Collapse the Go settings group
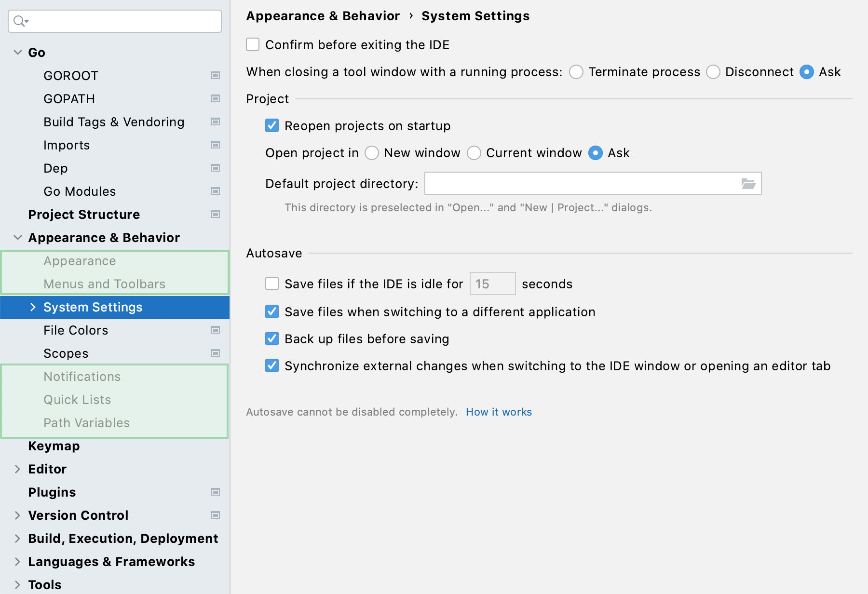 [x=18, y=52]
